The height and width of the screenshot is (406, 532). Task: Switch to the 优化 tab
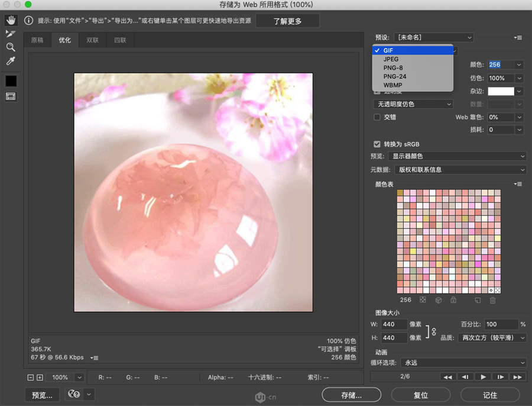65,40
